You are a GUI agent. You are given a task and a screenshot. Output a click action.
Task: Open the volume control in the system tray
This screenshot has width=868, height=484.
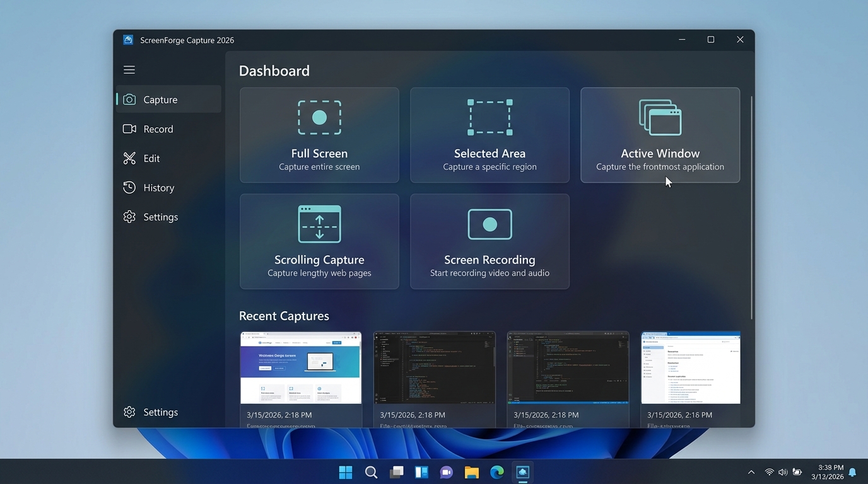783,472
